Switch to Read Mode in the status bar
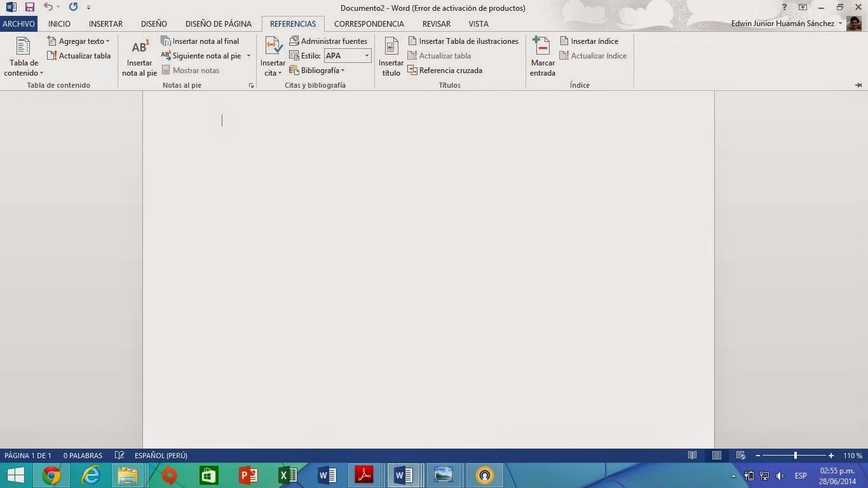The width and height of the screenshot is (868, 488). pyautogui.click(x=692, y=455)
